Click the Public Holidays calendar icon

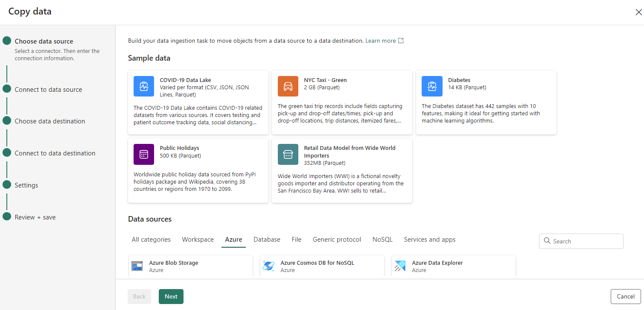click(x=143, y=154)
